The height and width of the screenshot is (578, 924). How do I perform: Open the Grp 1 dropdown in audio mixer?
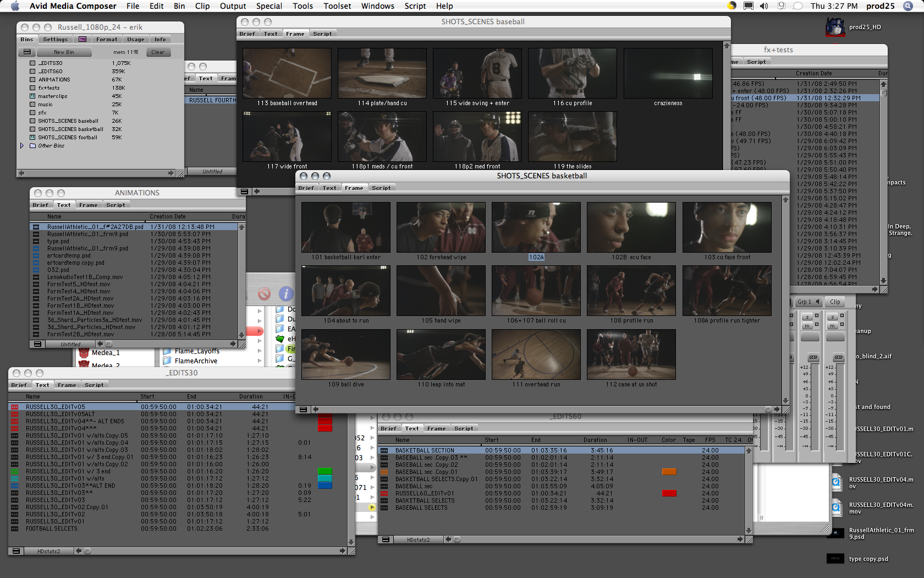coord(808,302)
